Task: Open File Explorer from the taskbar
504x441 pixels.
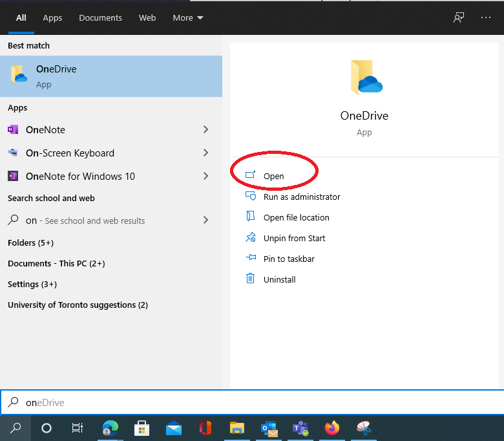Action: coord(237,428)
